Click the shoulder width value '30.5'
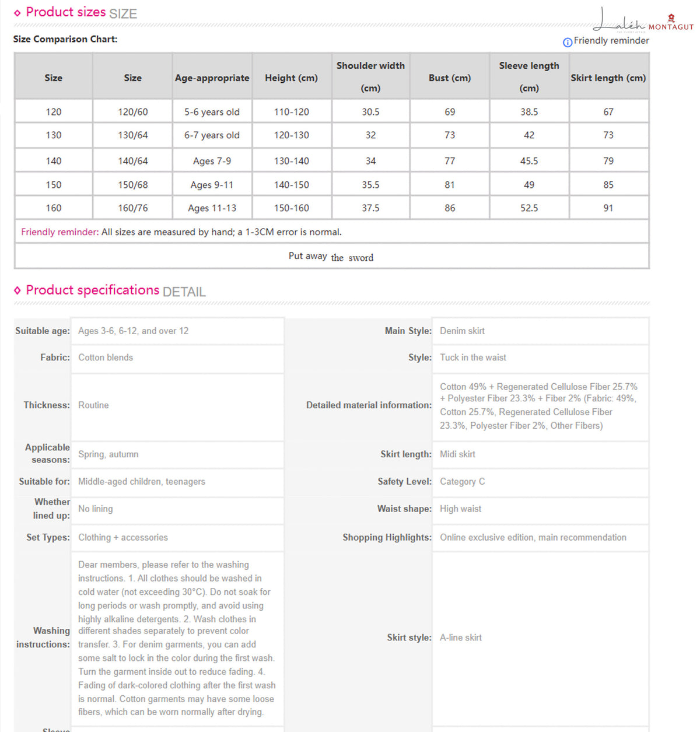The height and width of the screenshot is (732, 700). coord(370,111)
